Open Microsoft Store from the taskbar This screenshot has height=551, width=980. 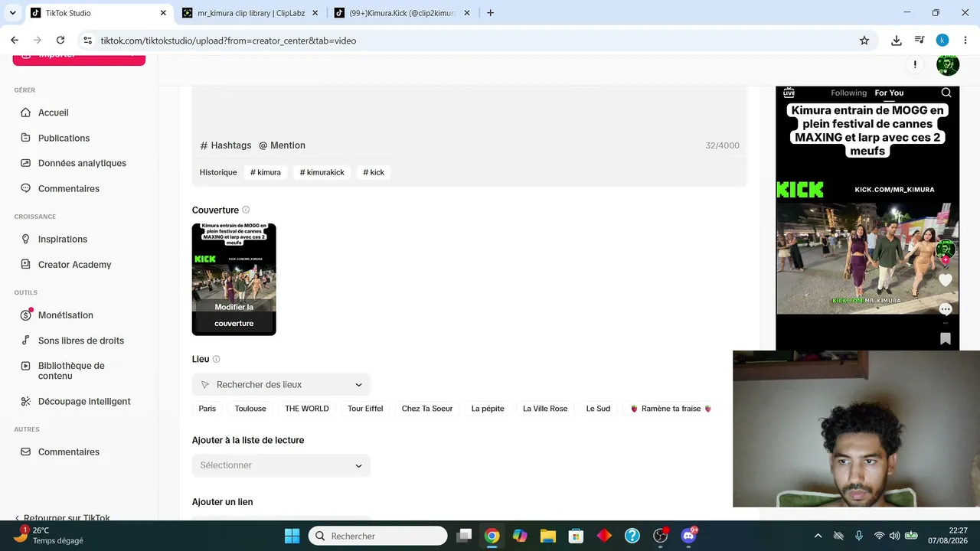pos(576,536)
